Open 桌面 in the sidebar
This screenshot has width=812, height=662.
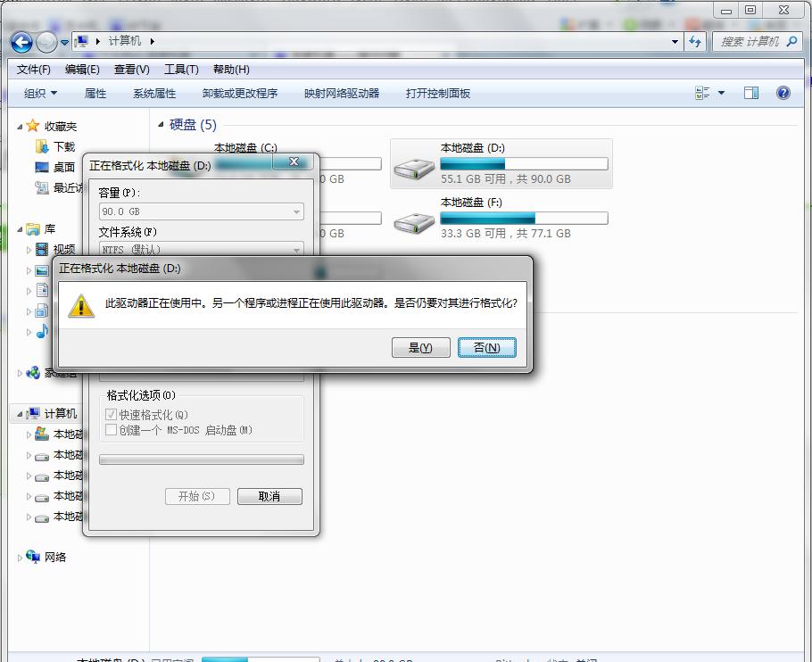click(x=64, y=167)
